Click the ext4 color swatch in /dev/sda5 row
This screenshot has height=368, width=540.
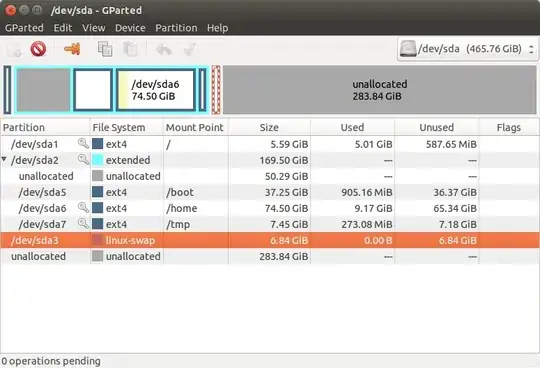[97, 192]
